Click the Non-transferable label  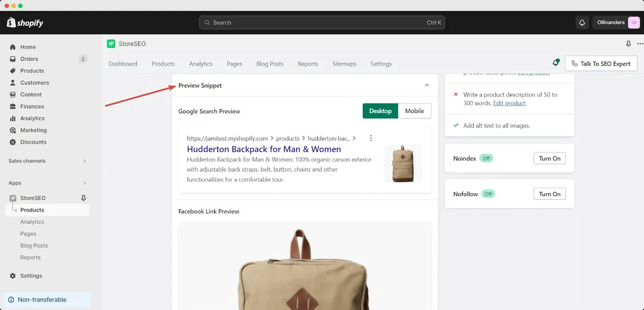tap(42, 300)
